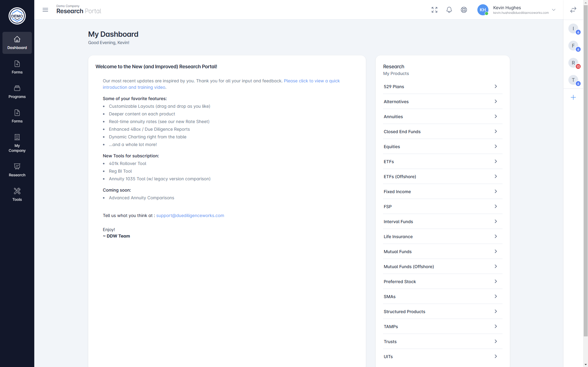Expand the Alternatives chevron
588x367 pixels.
(496, 101)
